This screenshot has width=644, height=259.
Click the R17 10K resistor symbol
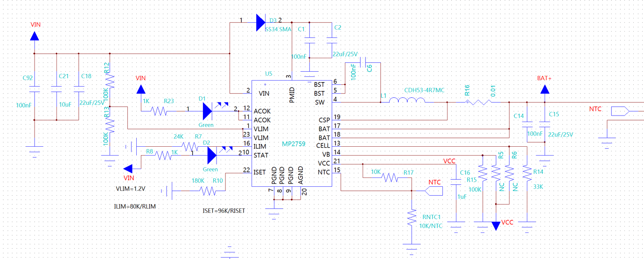pos(390,177)
